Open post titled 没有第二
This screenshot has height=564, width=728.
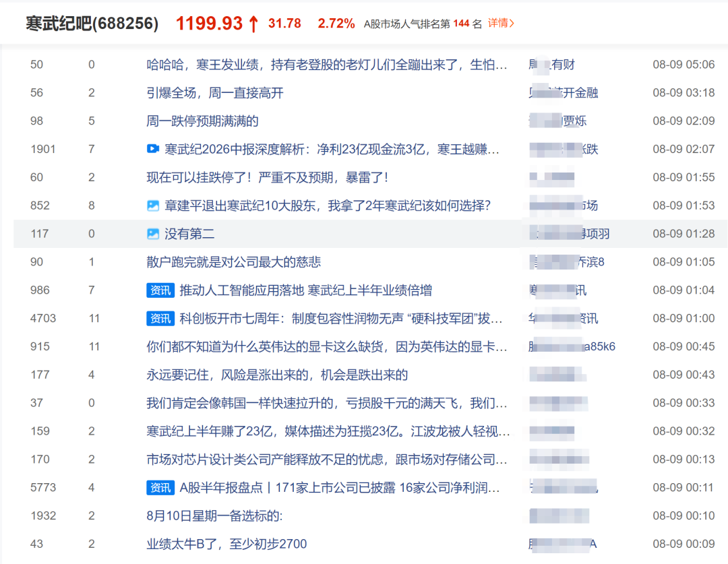click(x=189, y=234)
